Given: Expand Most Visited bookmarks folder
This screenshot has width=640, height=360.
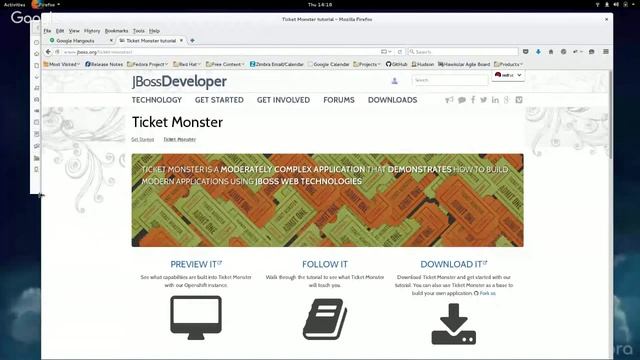Looking at the screenshot, I should tap(61, 64).
